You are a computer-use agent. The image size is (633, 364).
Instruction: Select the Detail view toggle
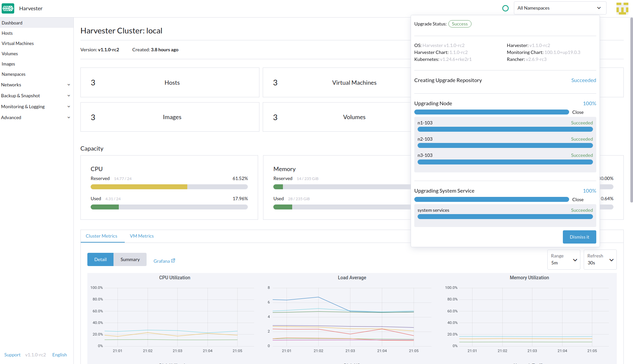(100, 259)
